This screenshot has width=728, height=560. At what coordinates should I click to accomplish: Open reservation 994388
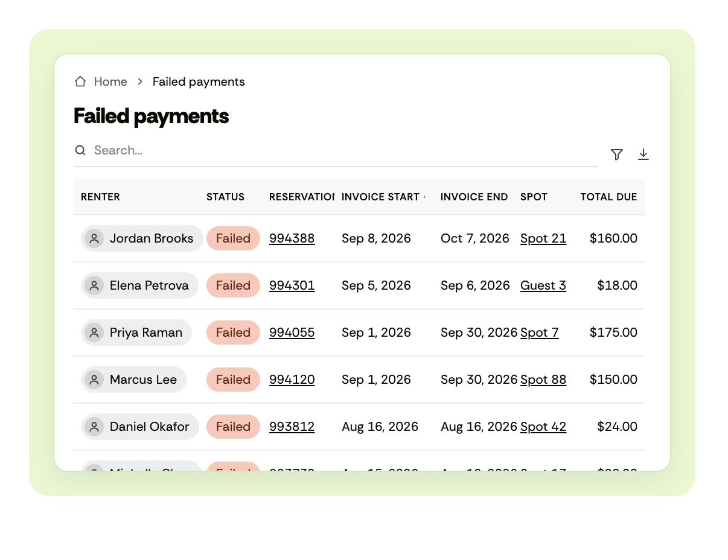pyautogui.click(x=292, y=238)
